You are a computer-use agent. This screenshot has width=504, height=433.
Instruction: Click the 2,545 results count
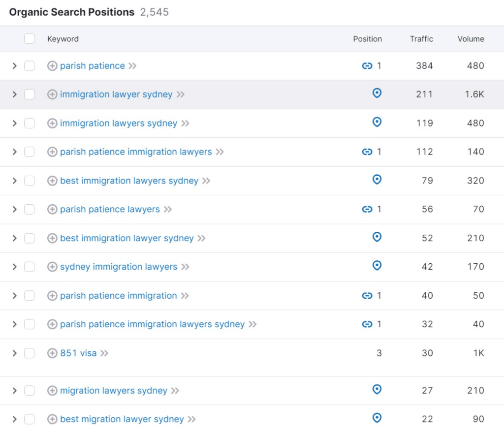coord(154,12)
